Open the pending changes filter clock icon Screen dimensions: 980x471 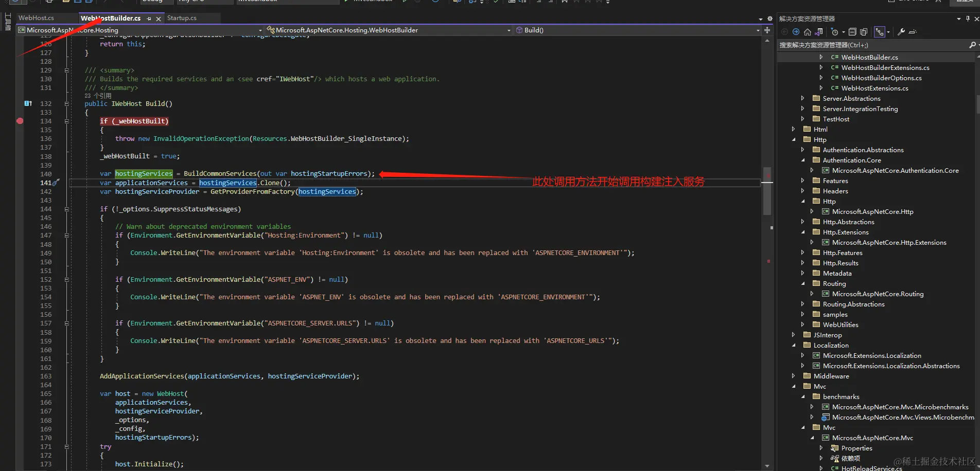[x=835, y=32]
